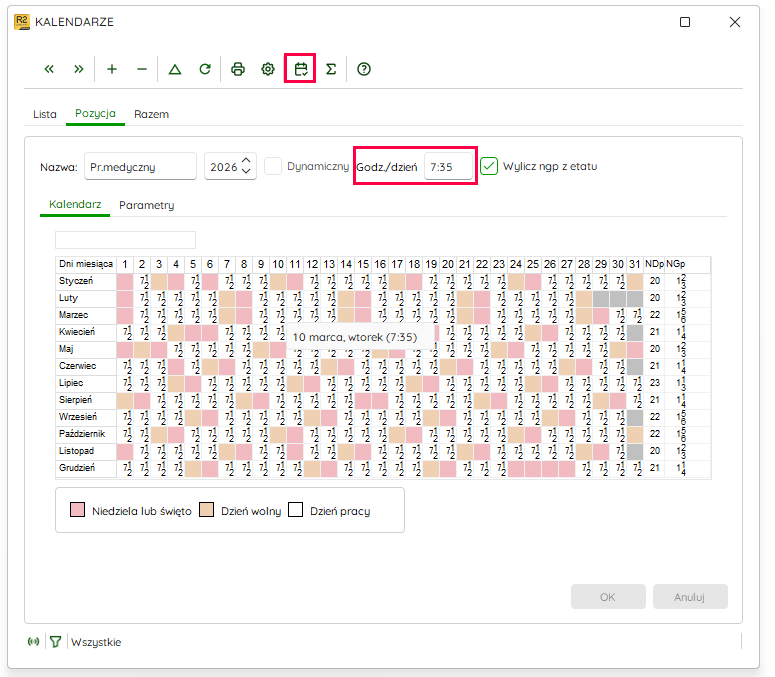This screenshot has width=775, height=677.
Task: Click the Dzień pracy white swatch
Action: 296,510
